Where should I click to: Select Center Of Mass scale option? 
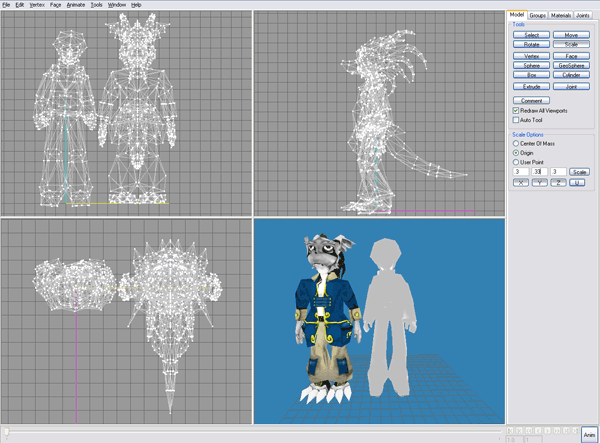pos(516,143)
